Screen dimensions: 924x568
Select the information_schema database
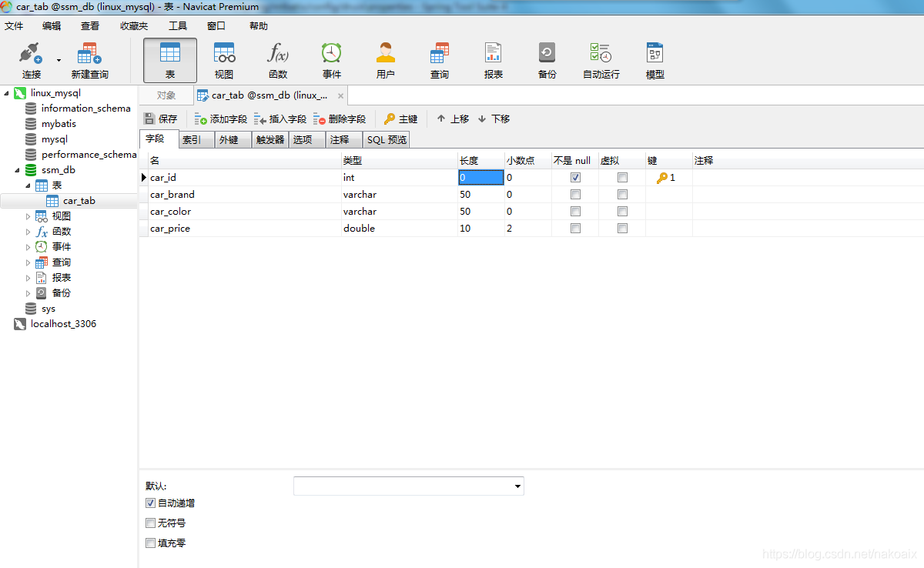pos(85,109)
